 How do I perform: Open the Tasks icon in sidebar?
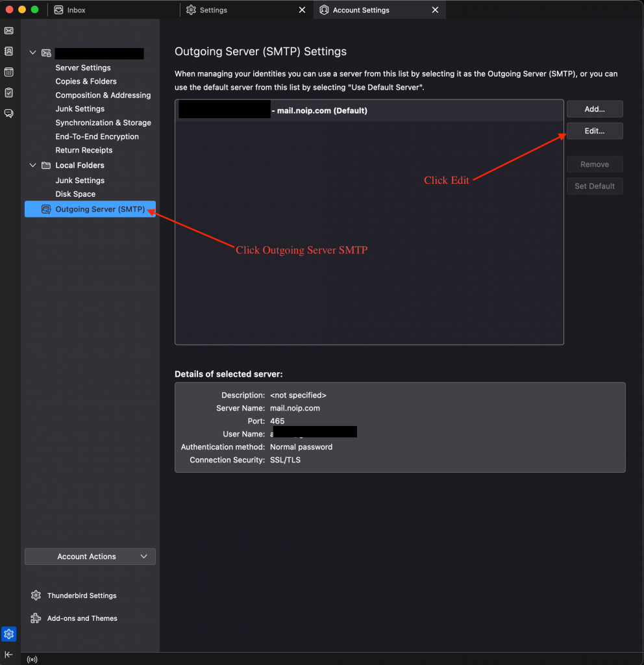(x=9, y=92)
